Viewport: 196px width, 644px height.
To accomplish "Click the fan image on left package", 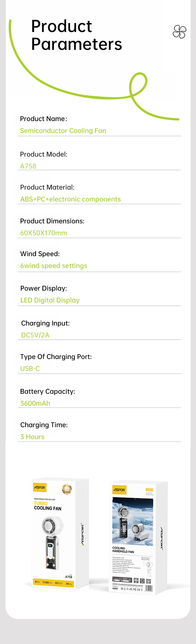I will coord(53,543).
